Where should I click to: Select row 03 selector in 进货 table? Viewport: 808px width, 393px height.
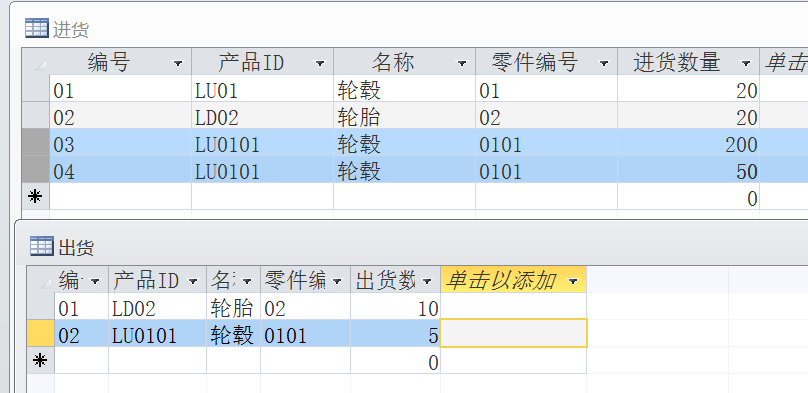[x=36, y=142]
